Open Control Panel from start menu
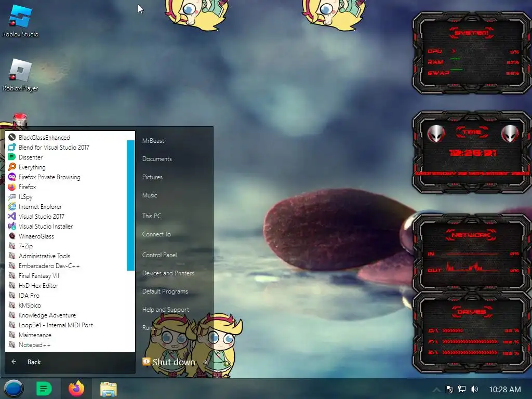 [159, 255]
